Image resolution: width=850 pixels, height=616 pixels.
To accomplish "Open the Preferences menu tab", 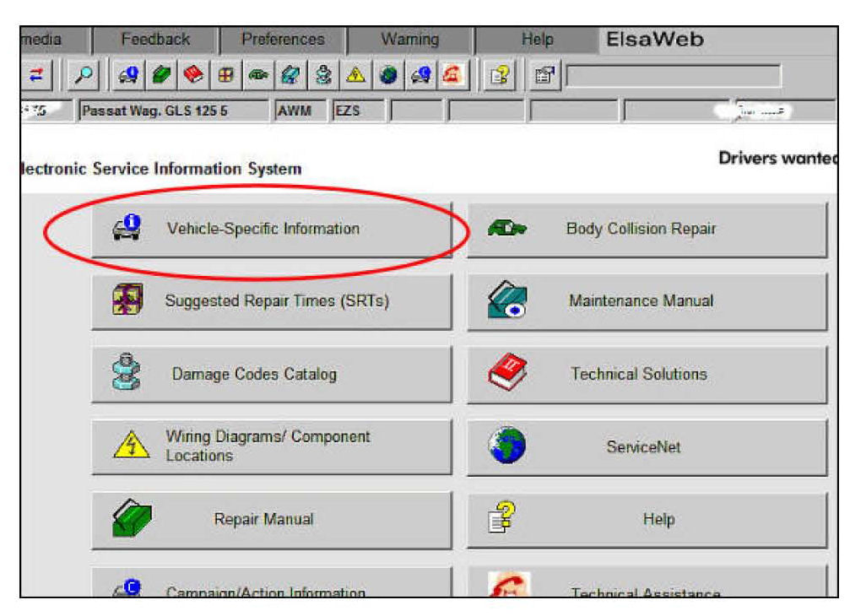I will (283, 40).
